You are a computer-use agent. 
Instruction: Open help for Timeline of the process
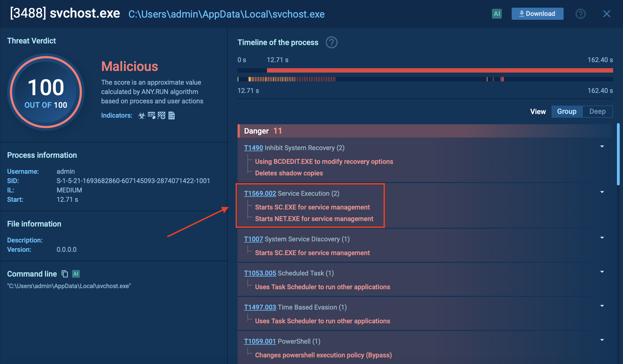(x=331, y=42)
